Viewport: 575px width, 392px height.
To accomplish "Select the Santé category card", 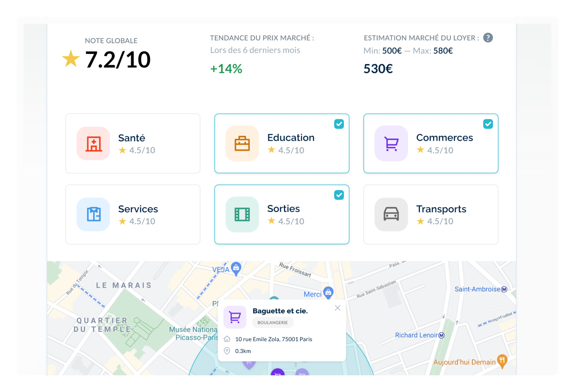I will (x=133, y=143).
